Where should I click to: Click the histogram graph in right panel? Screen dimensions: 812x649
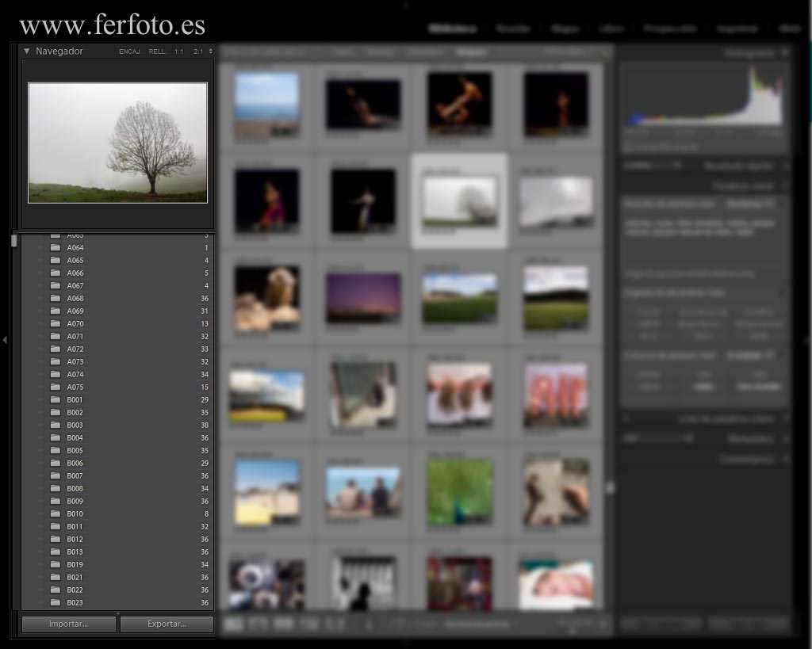point(704,96)
